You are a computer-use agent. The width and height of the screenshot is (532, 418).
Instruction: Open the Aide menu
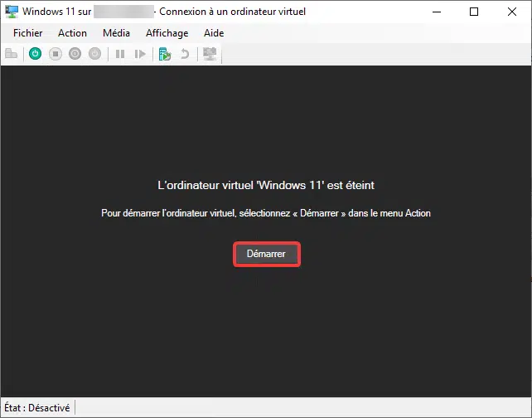[214, 33]
